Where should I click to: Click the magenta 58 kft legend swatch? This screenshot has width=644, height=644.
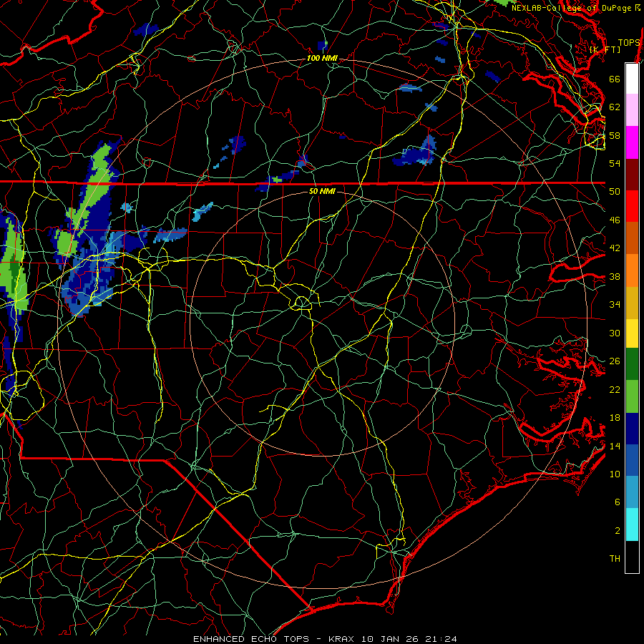click(632, 142)
